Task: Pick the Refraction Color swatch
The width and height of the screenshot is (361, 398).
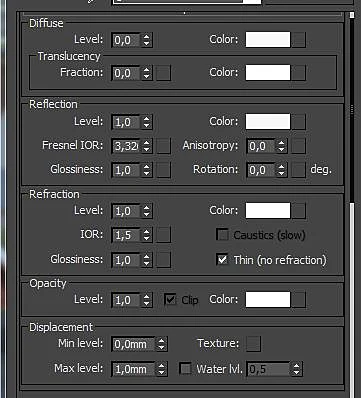Action: pos(268,211)
